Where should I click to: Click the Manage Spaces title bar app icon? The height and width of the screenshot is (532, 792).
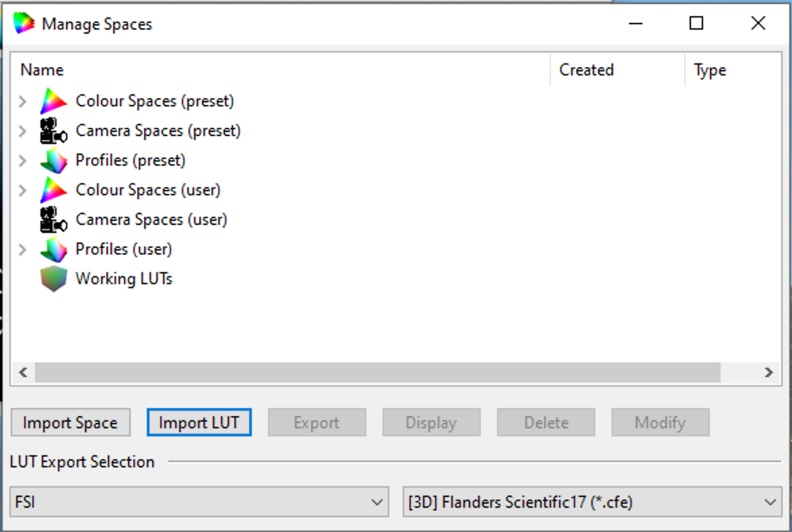[24, 24]
